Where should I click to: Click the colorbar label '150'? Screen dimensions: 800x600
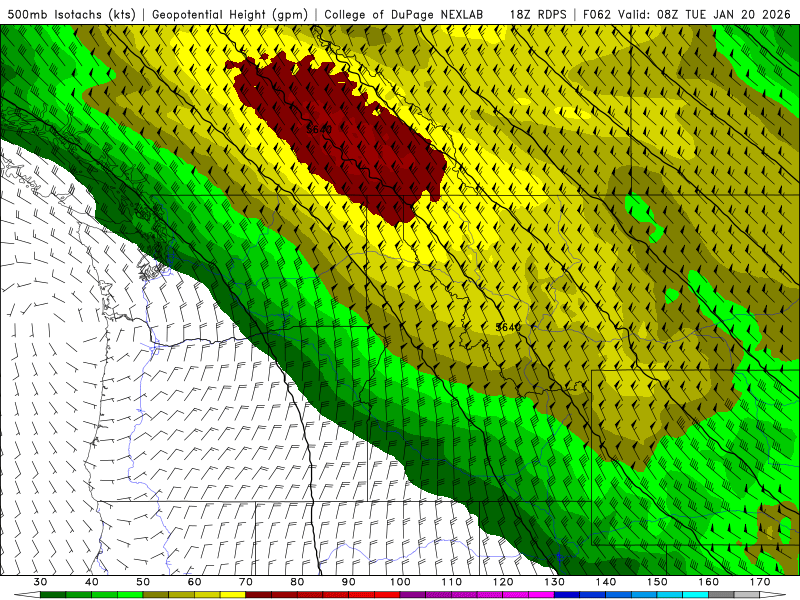tap(657, 582)
